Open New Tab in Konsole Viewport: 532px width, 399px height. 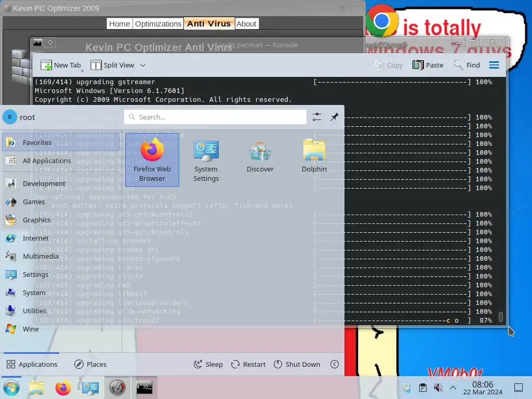tap(61, 65)
